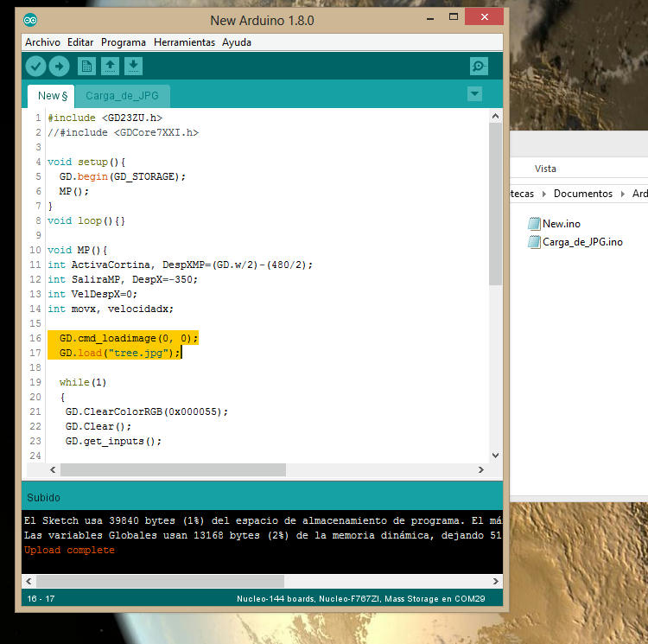Click the while(1) code line
Viewport: 648px width, 644px height.
(83, 382)
